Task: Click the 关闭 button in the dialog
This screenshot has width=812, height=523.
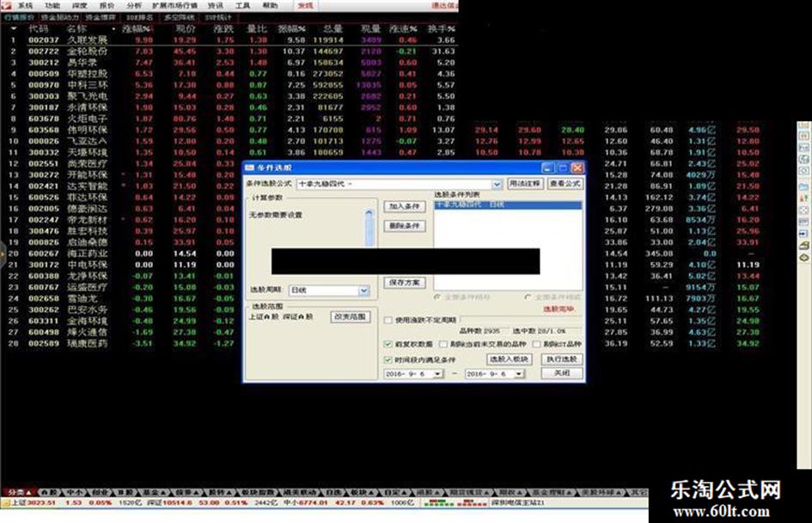Action: click(x=562, y=373)
